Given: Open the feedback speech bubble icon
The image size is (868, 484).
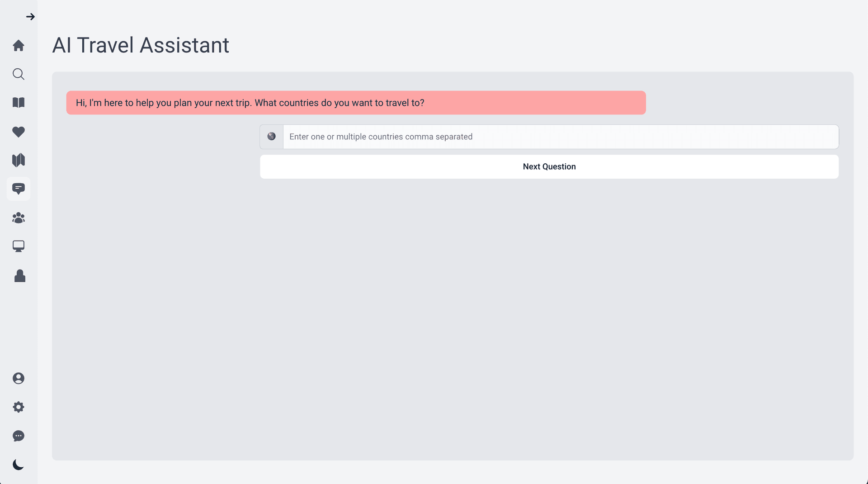Looking at the screenshot, I should tap(19, 436).
